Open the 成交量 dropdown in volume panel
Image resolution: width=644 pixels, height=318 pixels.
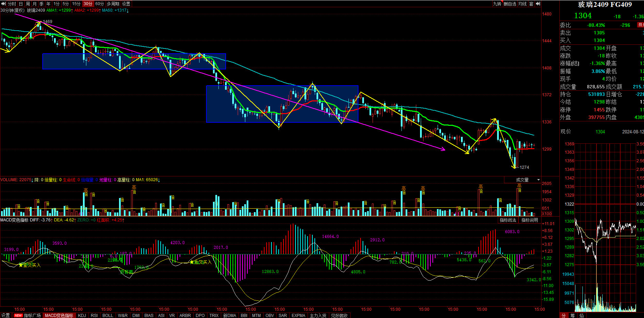click(x=538, y=180)
